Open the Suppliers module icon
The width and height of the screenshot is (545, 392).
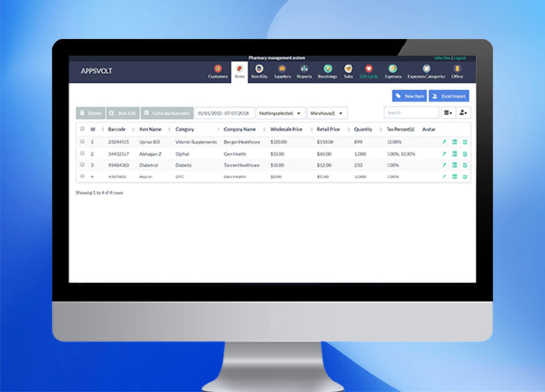click(x=282, y=70)
